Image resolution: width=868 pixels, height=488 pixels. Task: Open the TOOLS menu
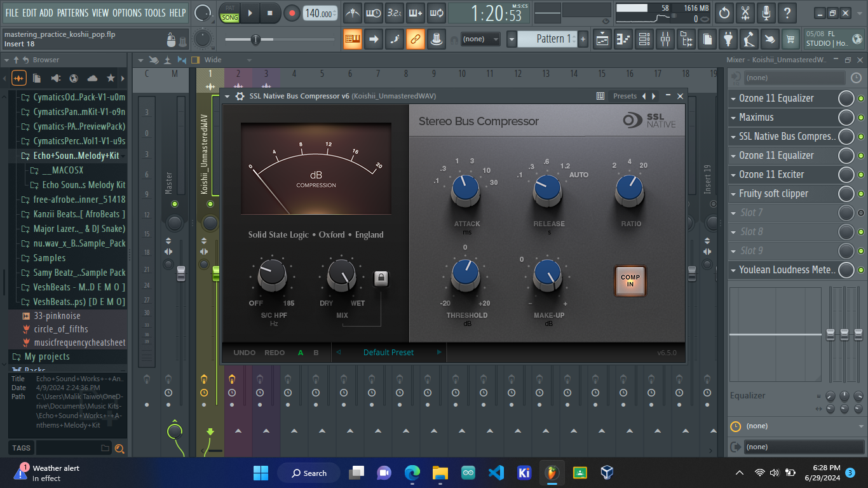pos(155,13)
